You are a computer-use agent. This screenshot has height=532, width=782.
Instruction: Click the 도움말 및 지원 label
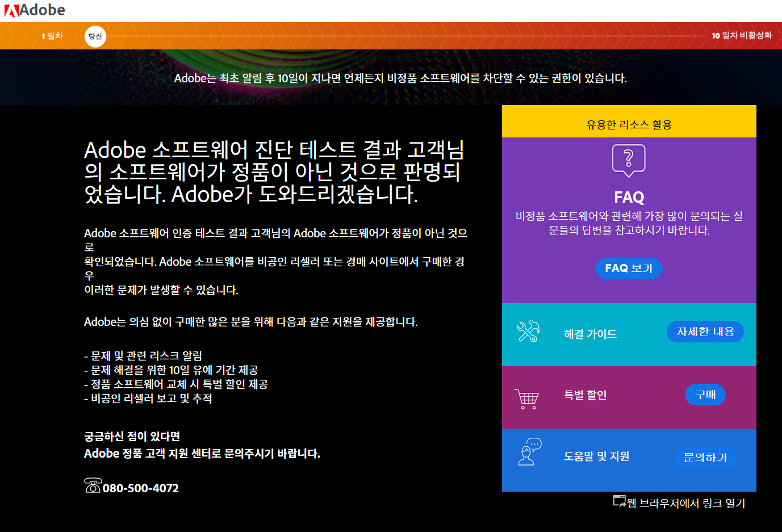coord(597,456)
